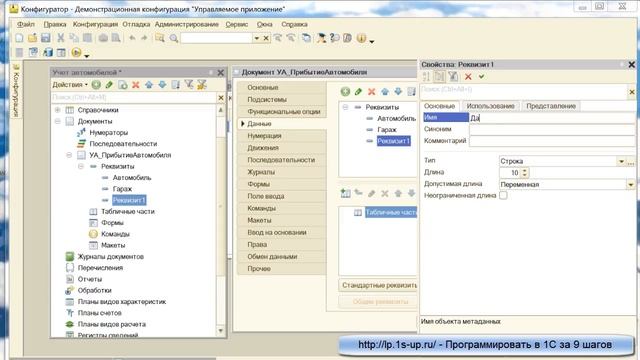Open the Тип dropdown arrow
This screenshot has height=360, width=640.
(x=621, y=161)
